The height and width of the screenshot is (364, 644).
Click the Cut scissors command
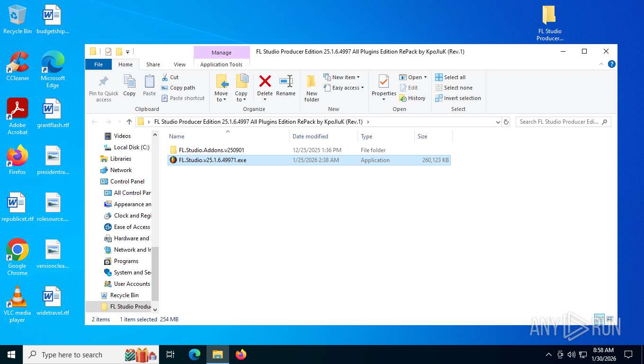170,77
